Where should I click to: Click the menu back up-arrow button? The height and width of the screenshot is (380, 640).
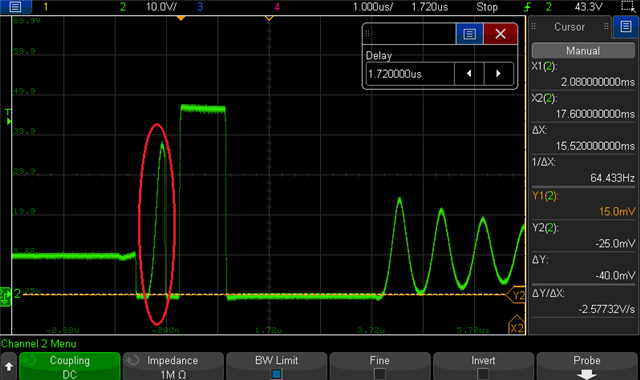[9, 367]
